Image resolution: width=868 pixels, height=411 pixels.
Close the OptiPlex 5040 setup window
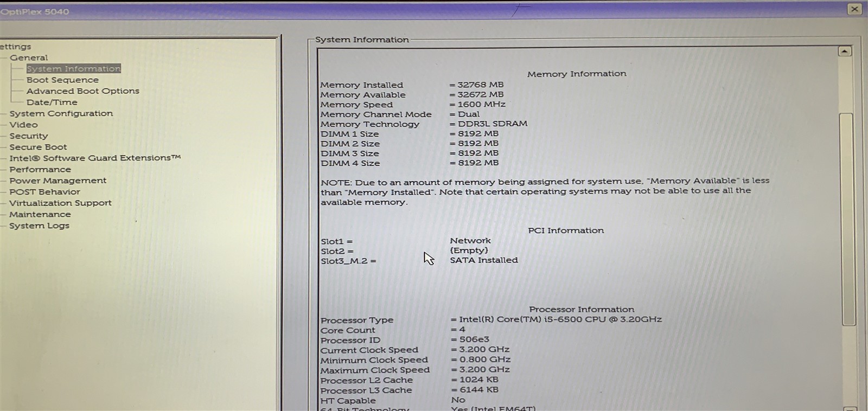click(854, 9)
